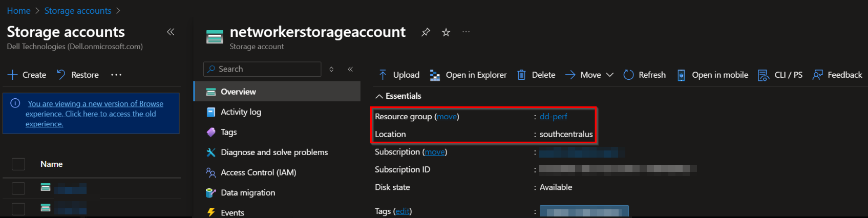This screenshot has width=868, height=218.
Task: Click the info icon in the Browse notice banner
Action: 15,103
